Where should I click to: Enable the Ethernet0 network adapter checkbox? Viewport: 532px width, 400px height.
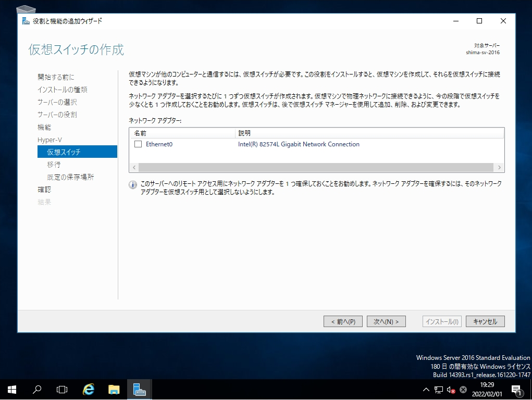pos(138,144)
